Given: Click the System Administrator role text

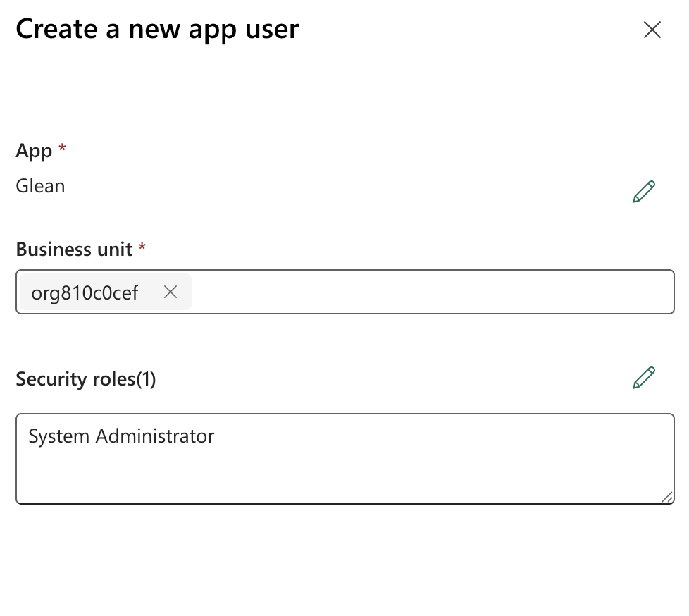Looking at the screenshot, I should click(x=121, y=436).
